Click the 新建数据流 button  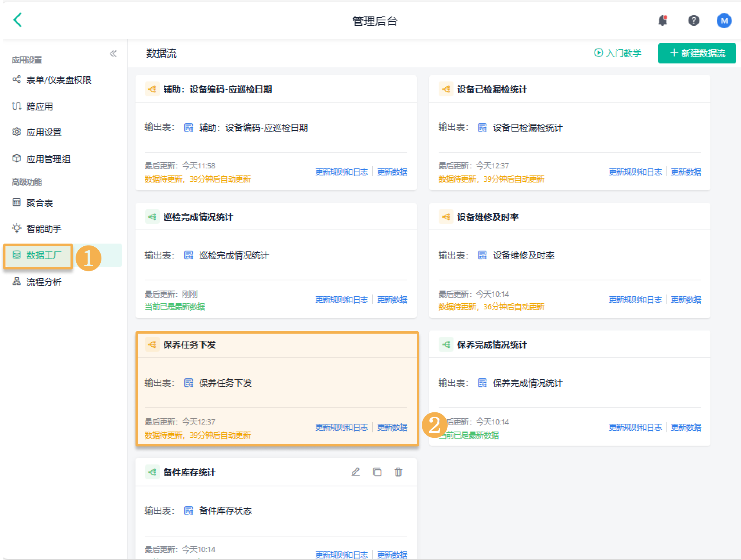point(697,53)
